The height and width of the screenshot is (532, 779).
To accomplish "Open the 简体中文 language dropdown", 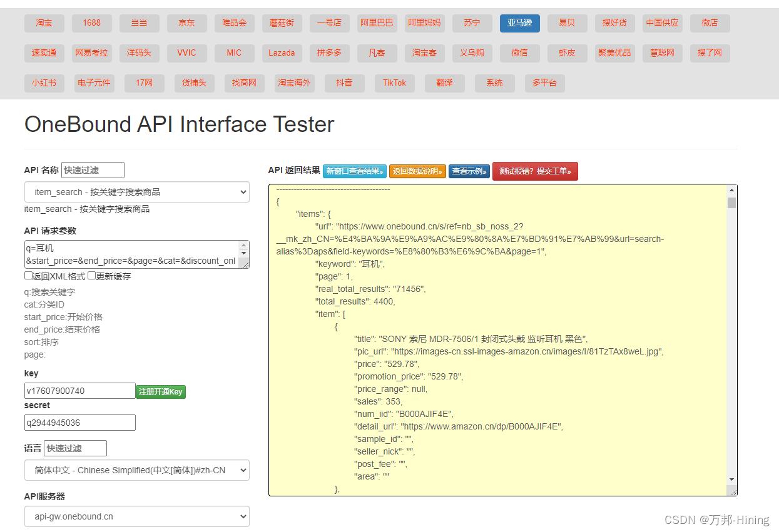I will pyautogui.click(x=137, y=470).
